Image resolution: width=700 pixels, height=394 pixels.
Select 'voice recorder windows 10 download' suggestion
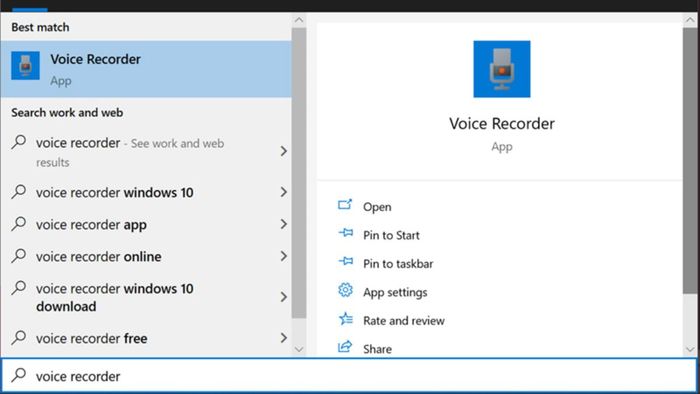146,297
